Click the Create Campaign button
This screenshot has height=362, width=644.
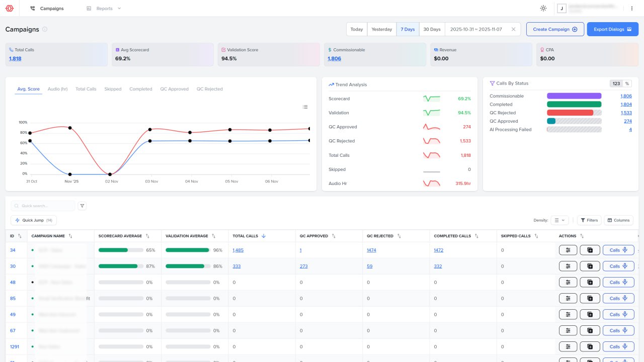[x=555, y=29]
